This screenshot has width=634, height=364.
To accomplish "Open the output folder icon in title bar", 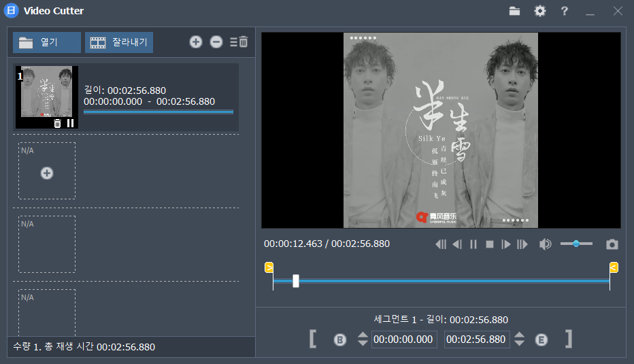I will 514,11.
